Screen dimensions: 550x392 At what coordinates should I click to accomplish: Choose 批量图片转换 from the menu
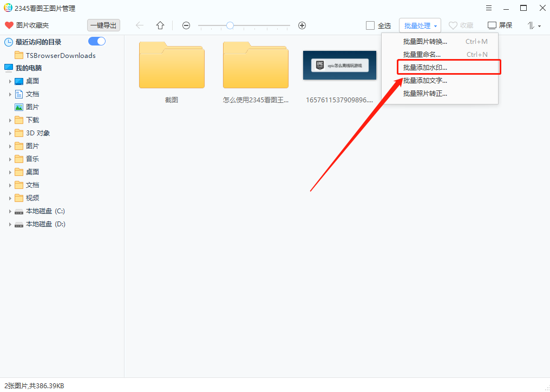point(425,42)
